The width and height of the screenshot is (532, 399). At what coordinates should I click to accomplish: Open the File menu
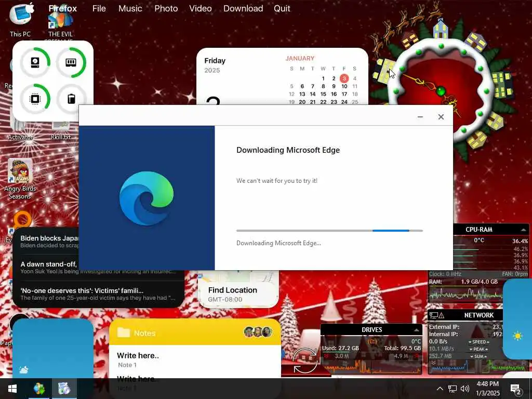99,8
